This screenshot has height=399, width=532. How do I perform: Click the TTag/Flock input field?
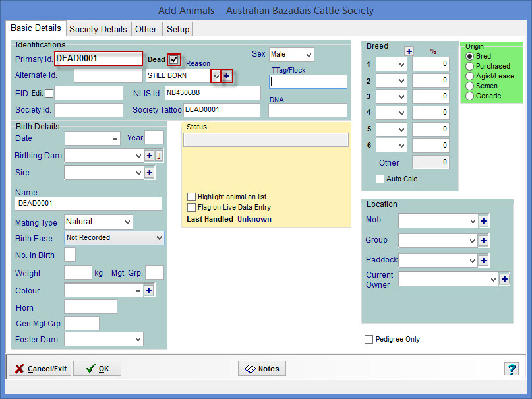click(x=308, y=82)
